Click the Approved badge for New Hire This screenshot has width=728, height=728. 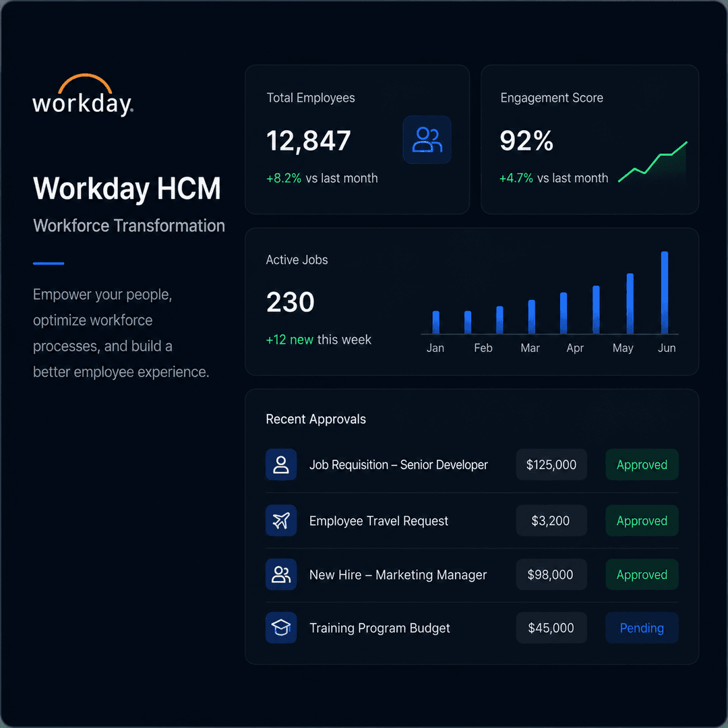point(642,574)
